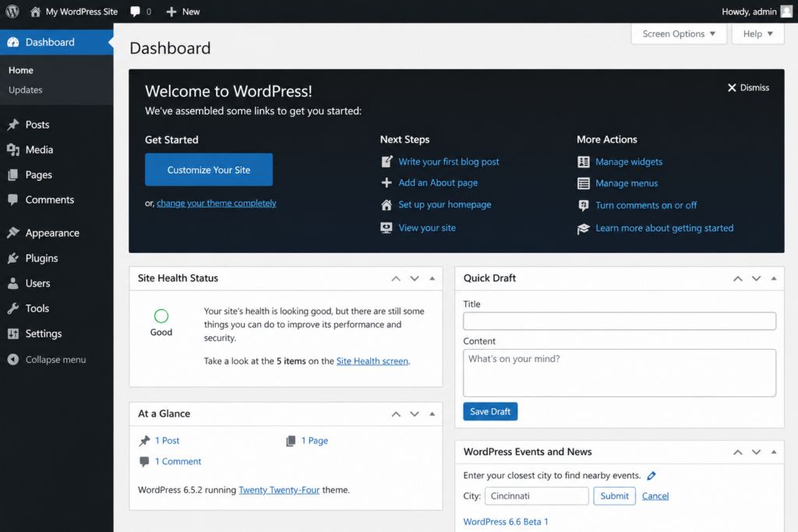Click the house icon beside Set up your homepage
798x532 pixels.
coord(387,204)
